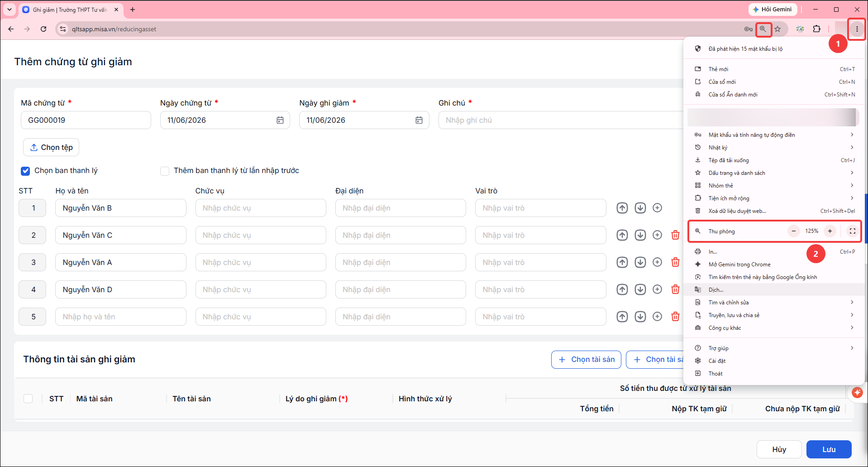
Task: Click Hỏi Gemini button
Action: [x=772, y=10]
